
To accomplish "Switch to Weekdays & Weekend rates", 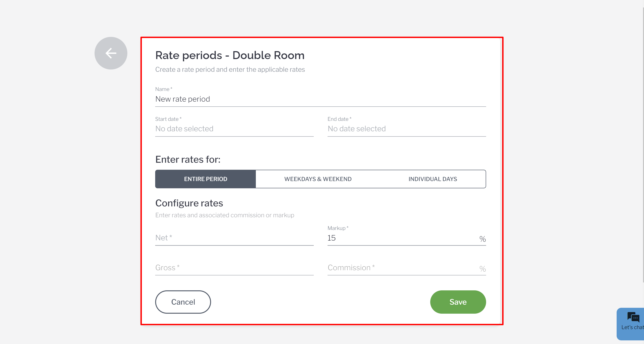I will [x=318, y=179].
